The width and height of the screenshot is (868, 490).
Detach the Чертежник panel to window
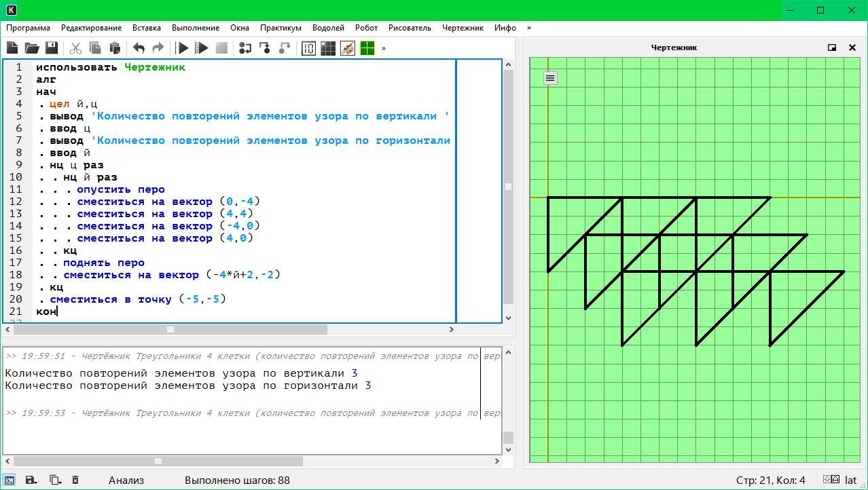pyautogui.click(x=832, y=48)
